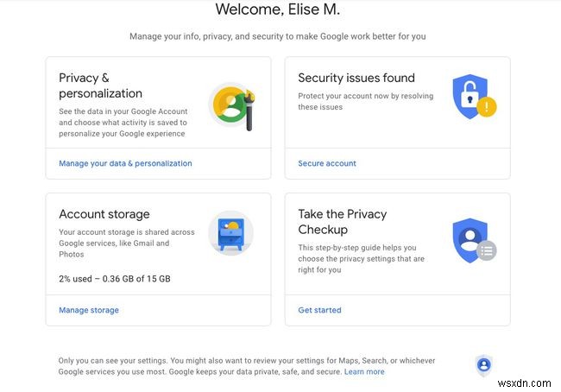
Task: Open the Manage storage link
Action: pyautogui.click(x=89, y=310)
